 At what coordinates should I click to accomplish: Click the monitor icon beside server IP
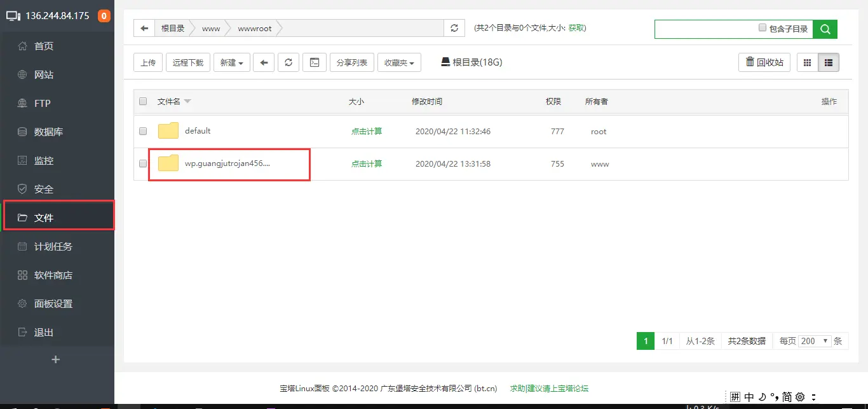point(13,16)
